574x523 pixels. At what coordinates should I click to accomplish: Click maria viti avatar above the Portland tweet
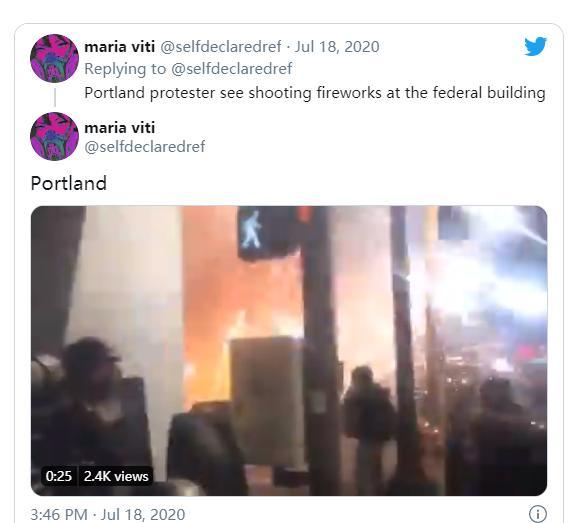(55, 136)
